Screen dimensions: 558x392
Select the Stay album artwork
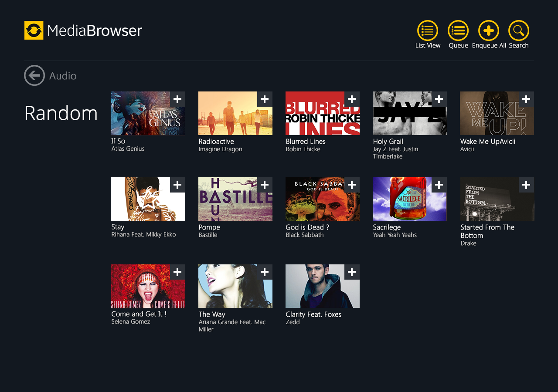tap(148, 199)
